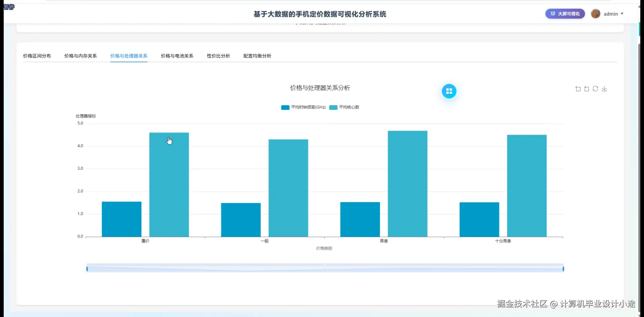Toggle the 平均时钟频率(GHz) legend series
Viewport: 644px width, 317px height.
[303, 107]
